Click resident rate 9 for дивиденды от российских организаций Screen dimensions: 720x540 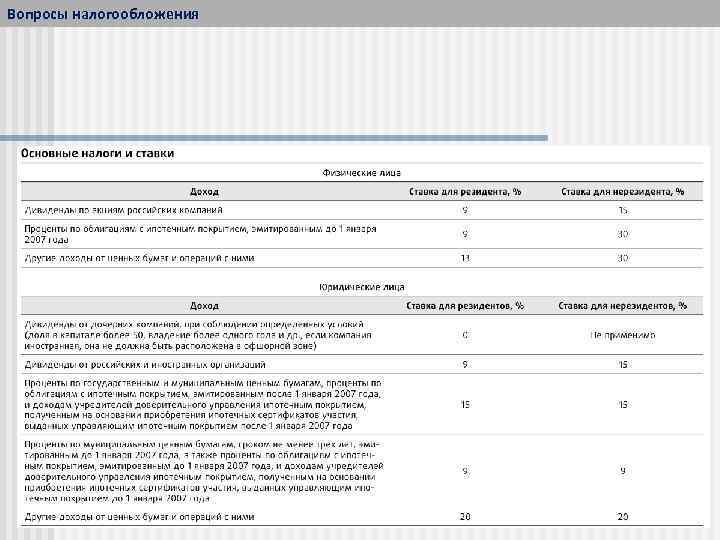465,365
